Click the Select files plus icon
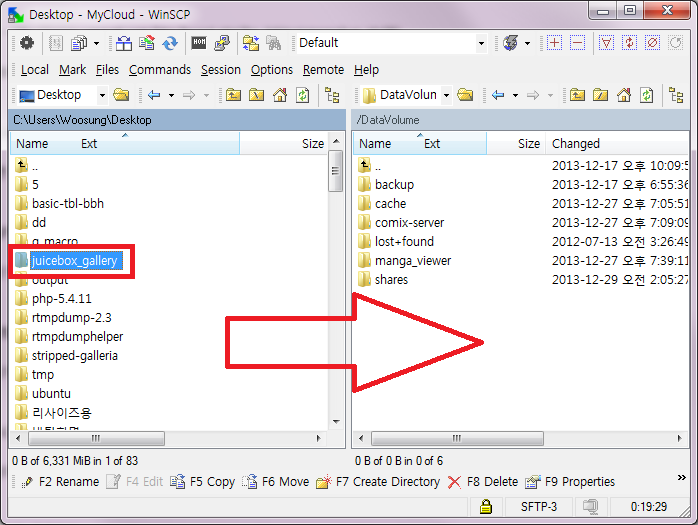The image size is (698, 525). (x=554, y=43)
